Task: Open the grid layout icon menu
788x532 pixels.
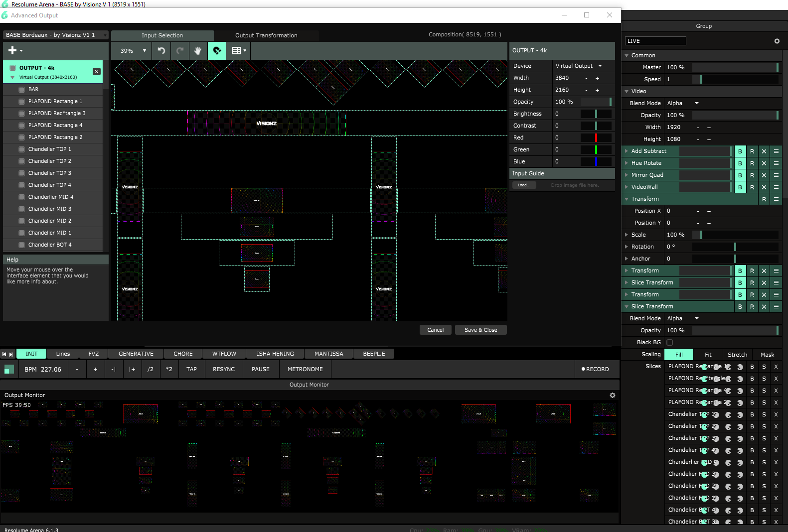Action: pos(239,51)
